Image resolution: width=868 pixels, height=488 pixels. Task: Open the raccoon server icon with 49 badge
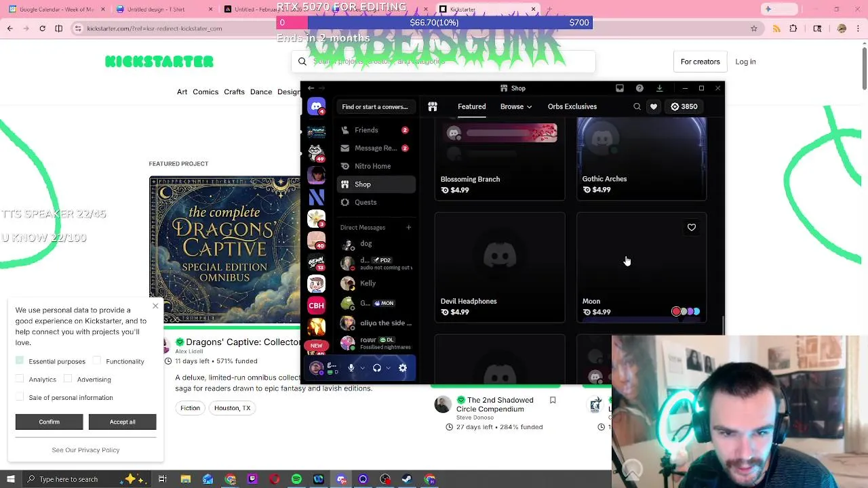(316, 153)
